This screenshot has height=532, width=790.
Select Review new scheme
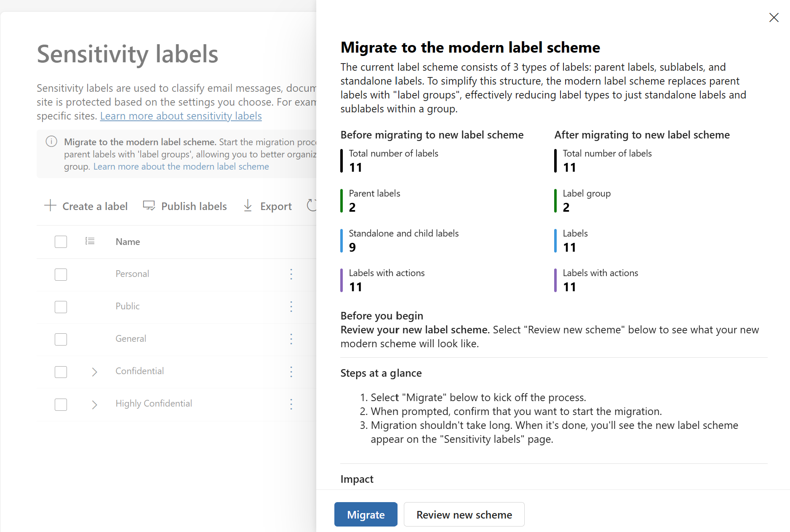click(464, 514)
